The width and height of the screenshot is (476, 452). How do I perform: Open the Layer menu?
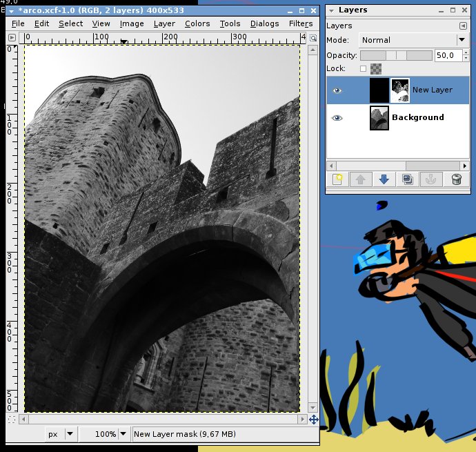click(164, 23)
